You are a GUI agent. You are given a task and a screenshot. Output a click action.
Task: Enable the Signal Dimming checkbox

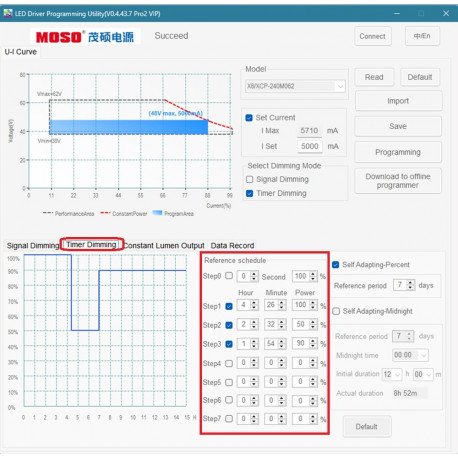tap(249, 179)
